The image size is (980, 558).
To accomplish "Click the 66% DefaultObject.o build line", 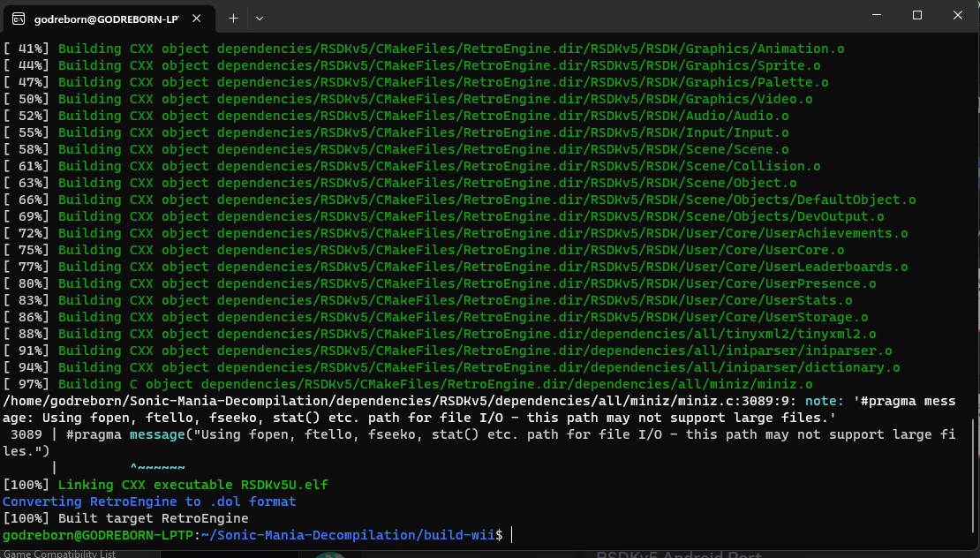I will [459, 200].
